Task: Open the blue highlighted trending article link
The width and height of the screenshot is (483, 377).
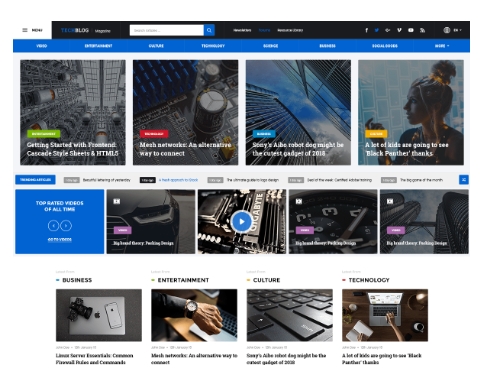Action: [x=178, y=180]
